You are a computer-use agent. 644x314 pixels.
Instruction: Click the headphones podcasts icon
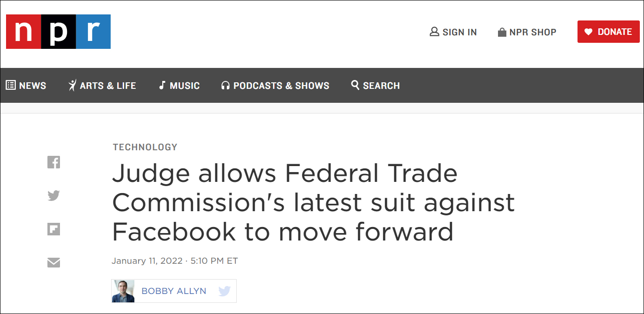click(226, 86)
